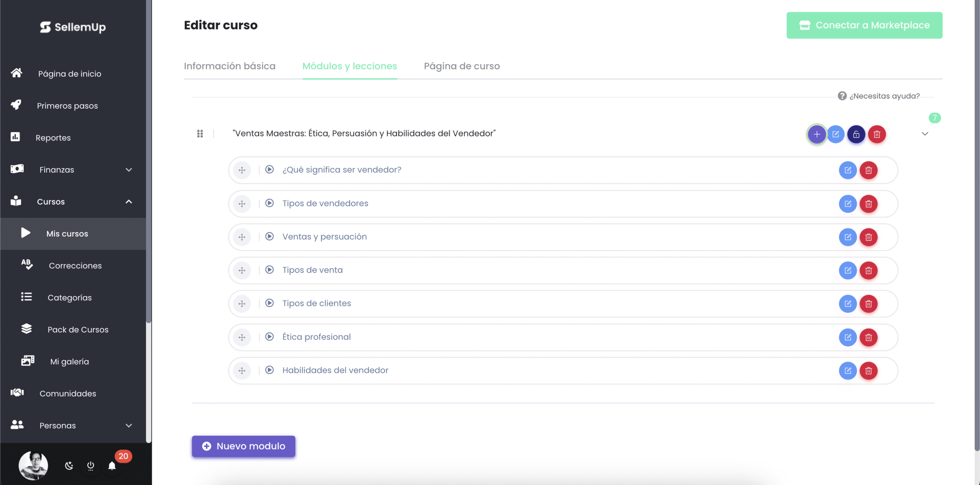Open Reportes in sidebar
980x485 pixels.
click(73, 138)
